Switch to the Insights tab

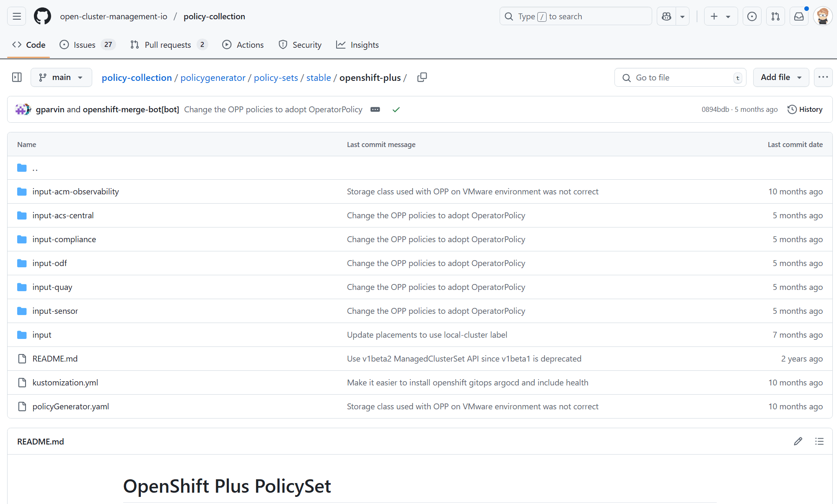(x=358, y=45)
